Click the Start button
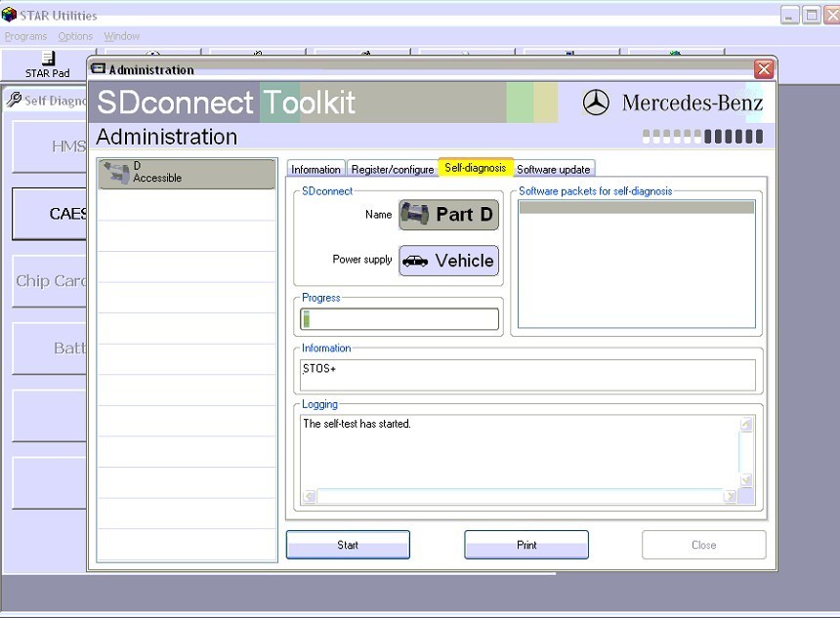The image size is (840, 618). pyautogui.click(x=348, y=545)
